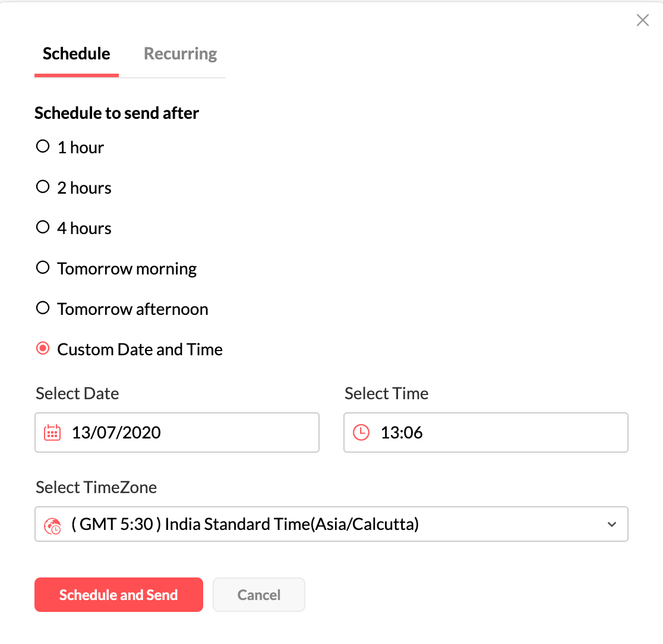
Task: Switch to the Recurring tab
Action: pos(181,54)
